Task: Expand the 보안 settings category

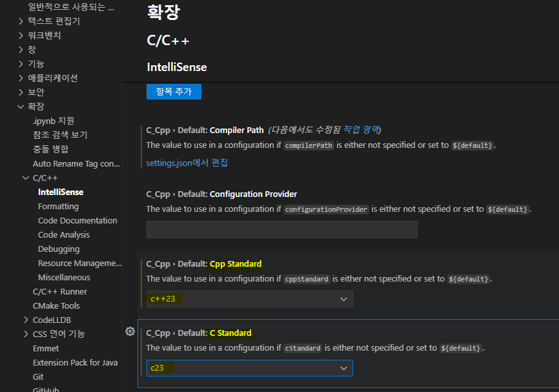Action: (x=21, y=92)
